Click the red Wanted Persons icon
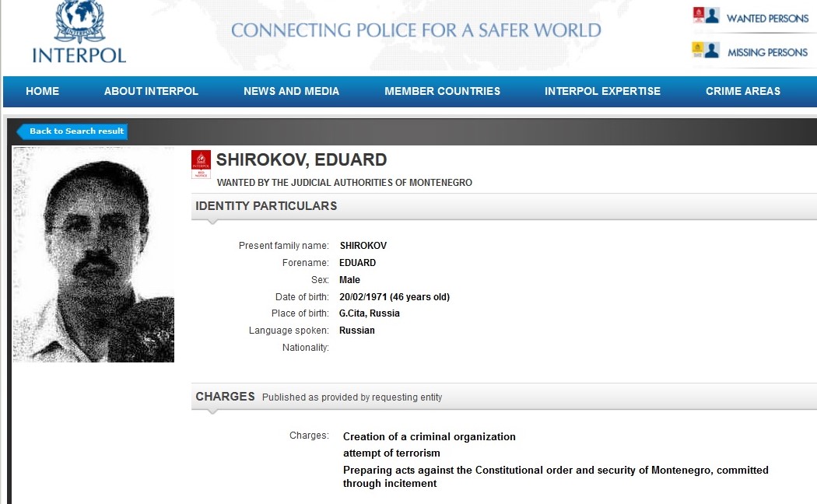 (x=706, y=15)
